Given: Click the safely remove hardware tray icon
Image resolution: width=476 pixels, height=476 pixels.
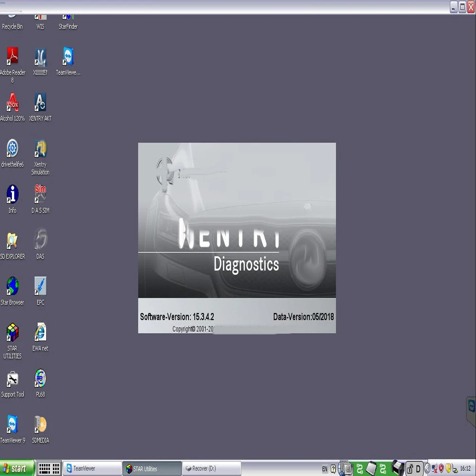Looking at the screenshot, I should [x=455, y=469].
